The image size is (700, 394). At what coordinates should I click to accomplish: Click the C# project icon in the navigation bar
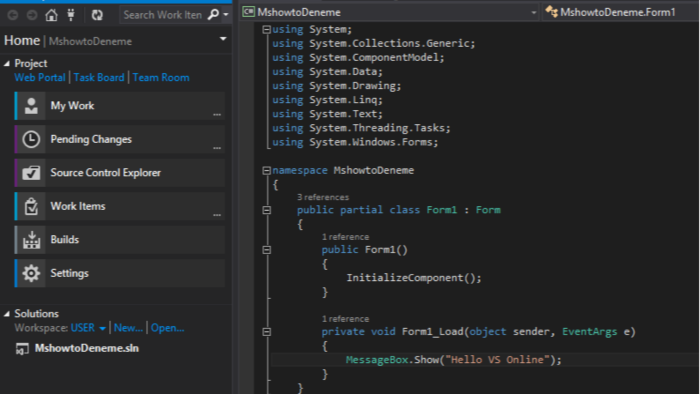pyautogui.click(x=248, y=12)
